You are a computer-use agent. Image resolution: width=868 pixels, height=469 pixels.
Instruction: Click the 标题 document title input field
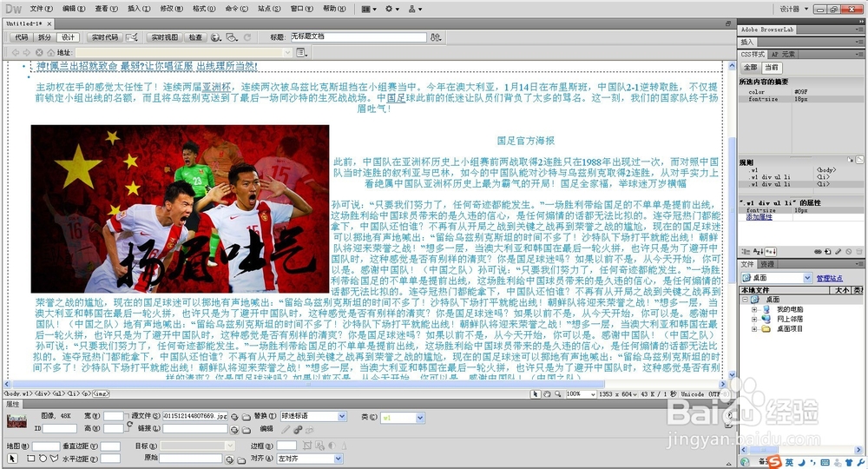[358, 37]
